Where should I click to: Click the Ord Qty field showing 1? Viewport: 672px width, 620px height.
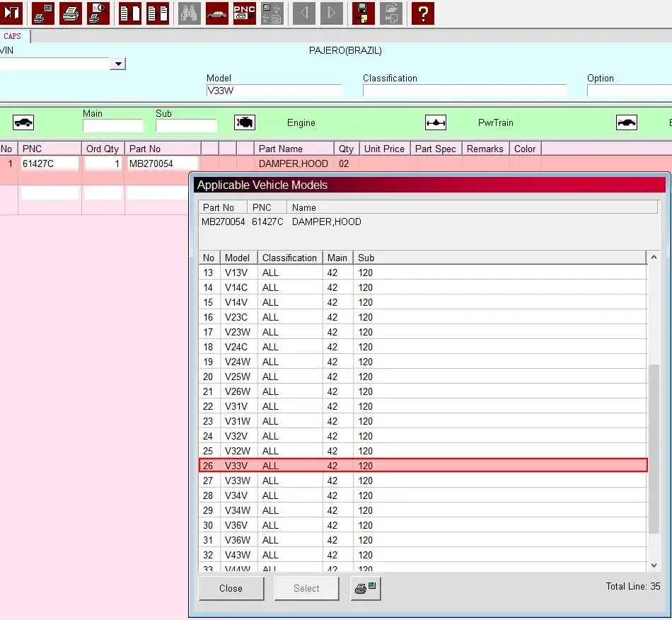103,163
